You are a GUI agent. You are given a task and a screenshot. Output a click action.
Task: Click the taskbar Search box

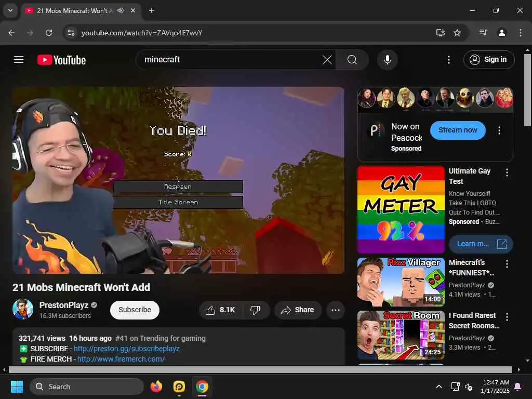(x=87, y=387)
